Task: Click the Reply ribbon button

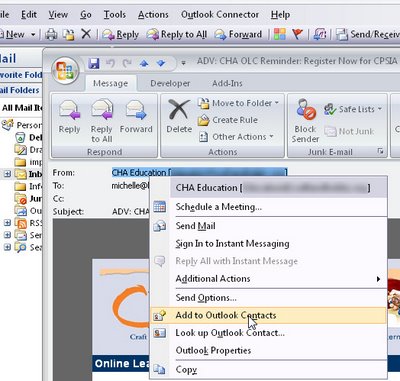Action: pos(69,117)
